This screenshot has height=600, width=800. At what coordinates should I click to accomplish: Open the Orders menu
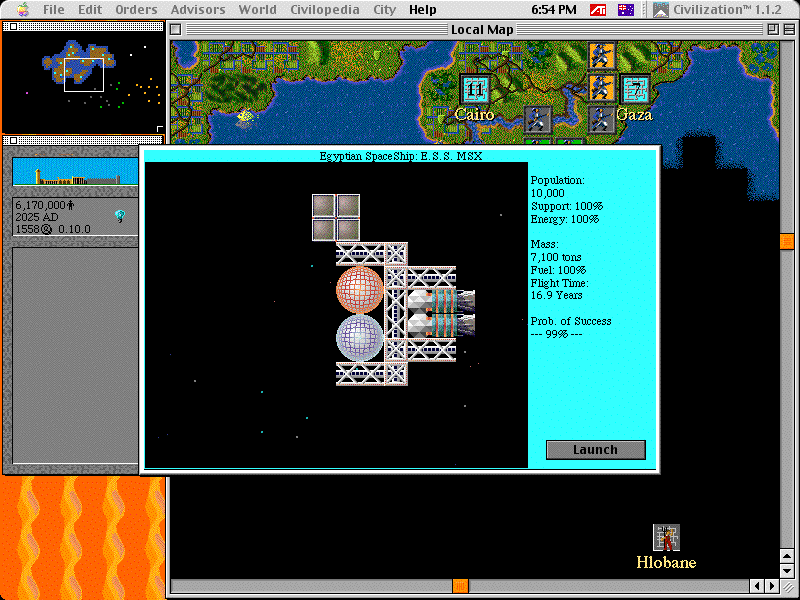tap(136, 10)
